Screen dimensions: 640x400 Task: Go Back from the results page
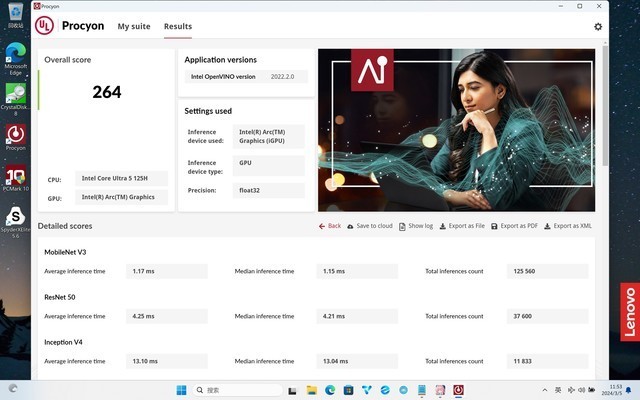click(330, 226)
